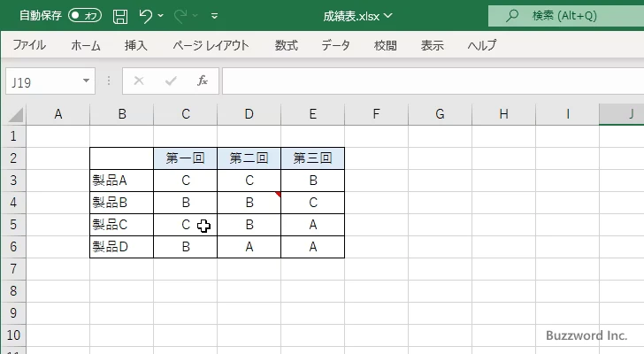Viewport: 644px width, 354px height.
Task: Click the Redo arrow icon
Action: coord(180,16)
